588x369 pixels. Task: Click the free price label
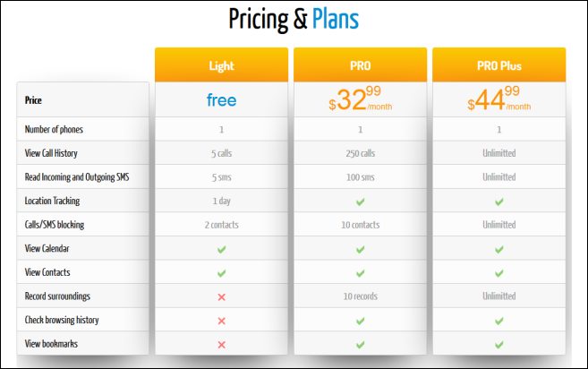point(221,100)
